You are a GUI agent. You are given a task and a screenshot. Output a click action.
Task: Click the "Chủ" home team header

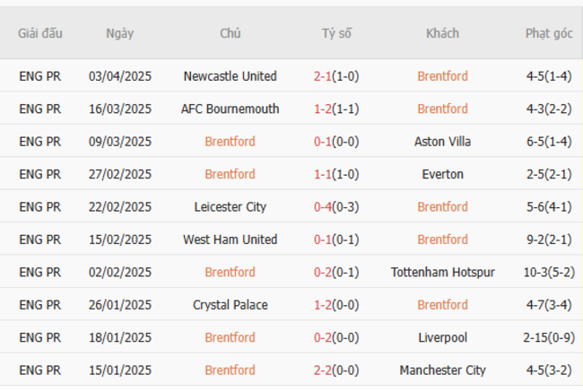(x=230, y=33)
